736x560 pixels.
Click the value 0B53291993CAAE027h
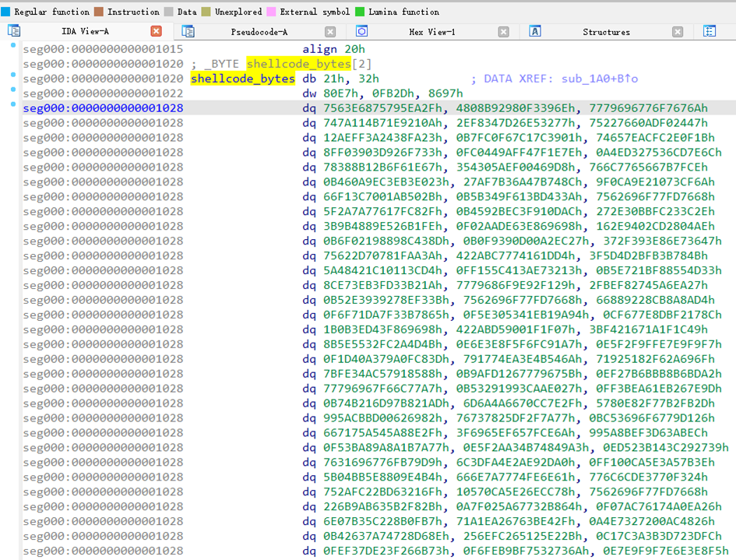click(x=519, y=389)
